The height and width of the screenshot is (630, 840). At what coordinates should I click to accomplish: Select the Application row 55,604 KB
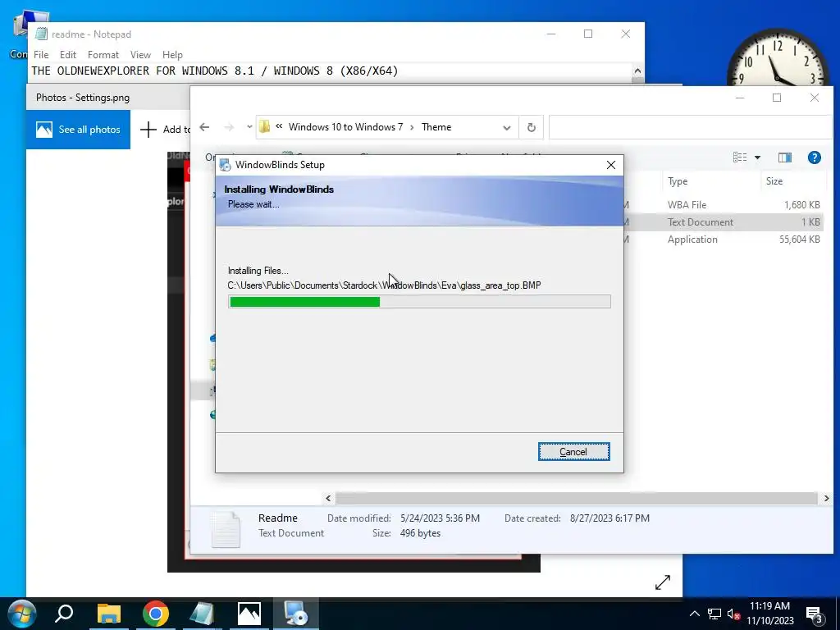pyautogui.click(x=722, y=239)
